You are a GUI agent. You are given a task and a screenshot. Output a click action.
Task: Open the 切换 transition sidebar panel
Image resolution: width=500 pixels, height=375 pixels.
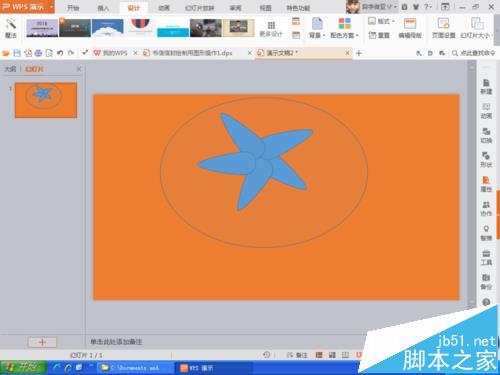coord(486,135)
